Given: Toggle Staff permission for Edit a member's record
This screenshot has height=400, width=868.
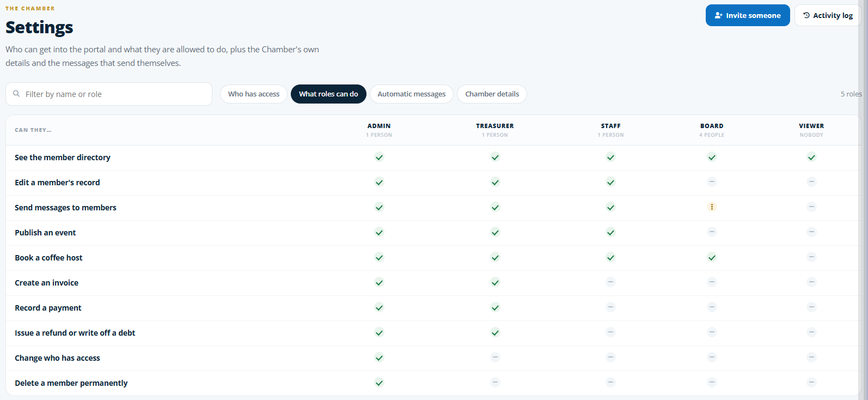Looking at the screenshot, I should point(611,182).
